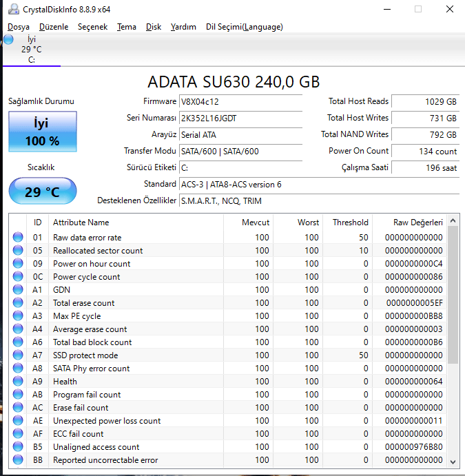Viewport: 465px width, 476px height.
Task: Click the status orb for Raw data error rate
Action: click(x=18, y=237)
